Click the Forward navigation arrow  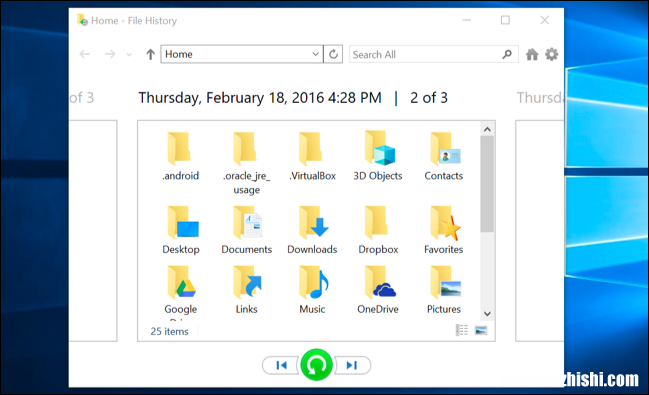(110, 54)
